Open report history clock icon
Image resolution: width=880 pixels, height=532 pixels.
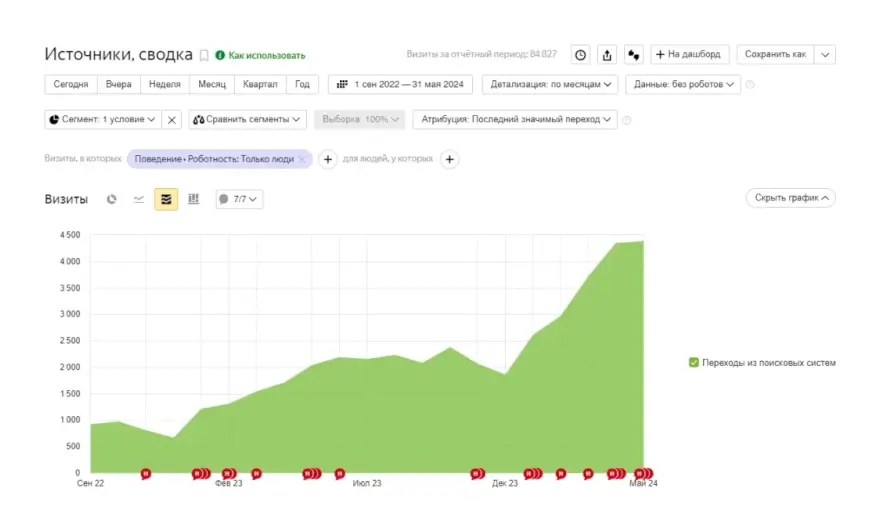(580, 55)
